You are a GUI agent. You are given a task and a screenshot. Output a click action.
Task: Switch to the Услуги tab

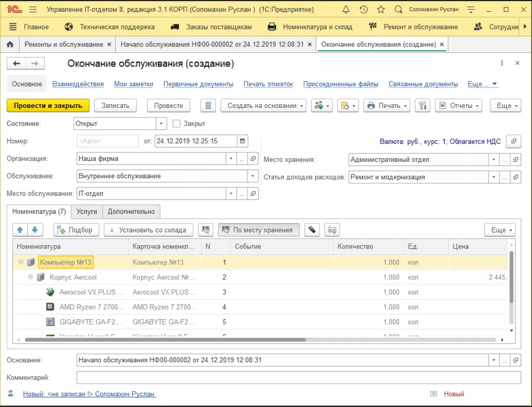[x=87, y=212]
